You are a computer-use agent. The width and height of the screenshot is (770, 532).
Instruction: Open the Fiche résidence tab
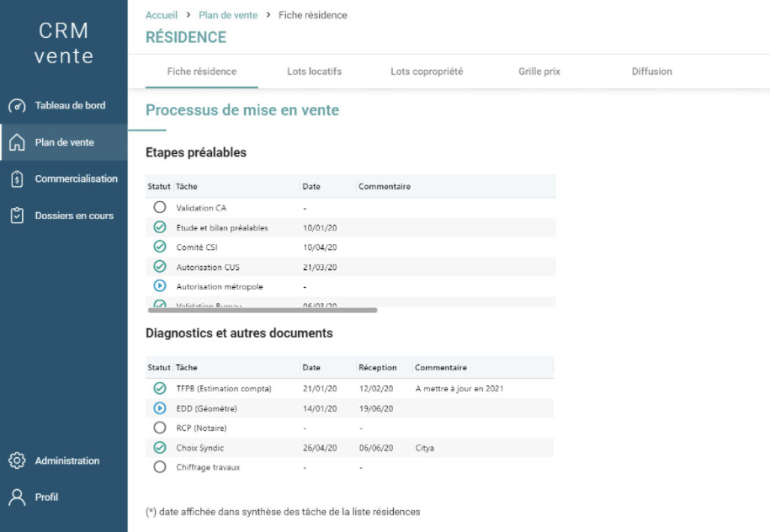(202, 72)
